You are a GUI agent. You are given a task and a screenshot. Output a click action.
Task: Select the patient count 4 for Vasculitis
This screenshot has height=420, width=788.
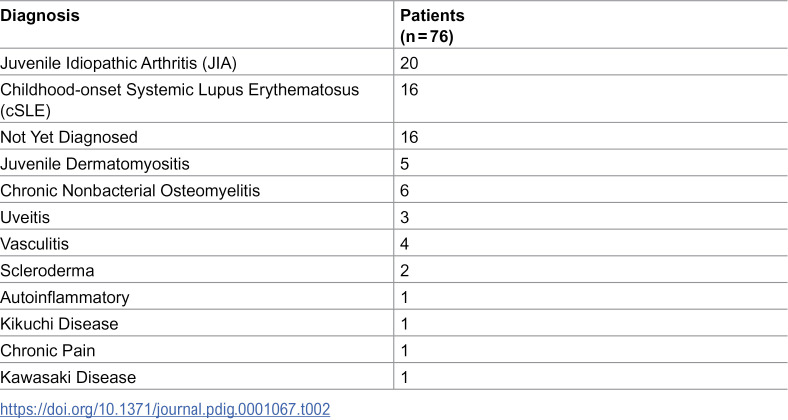pos(405,244)
